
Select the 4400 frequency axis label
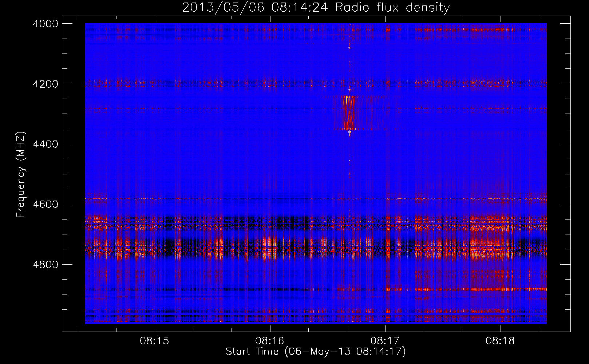pos(46,144)
